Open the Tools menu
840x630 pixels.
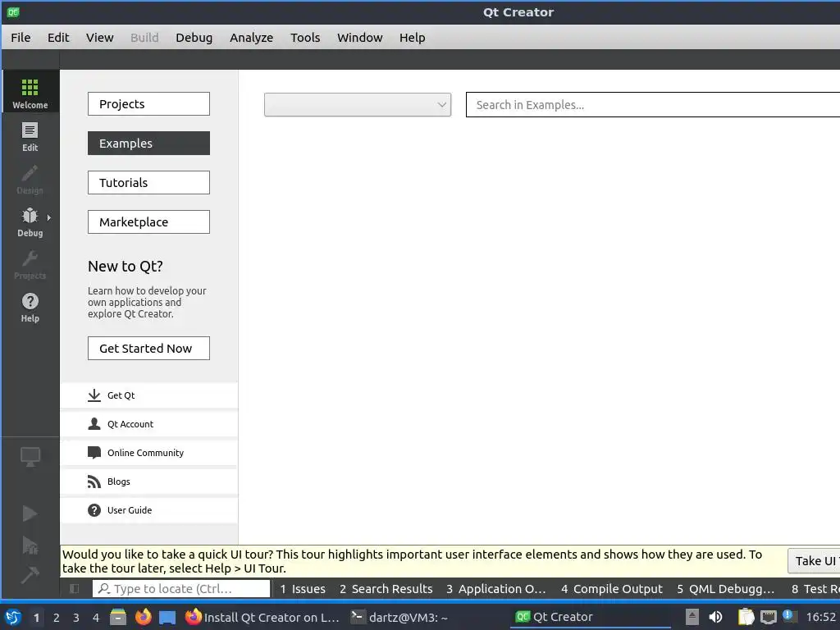click(x=305, y=38)
